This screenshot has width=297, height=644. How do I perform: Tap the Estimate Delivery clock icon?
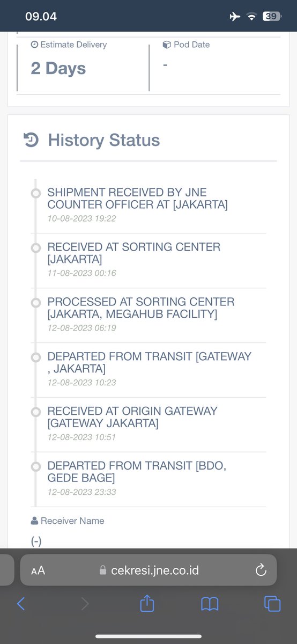[x=34, y=45]
